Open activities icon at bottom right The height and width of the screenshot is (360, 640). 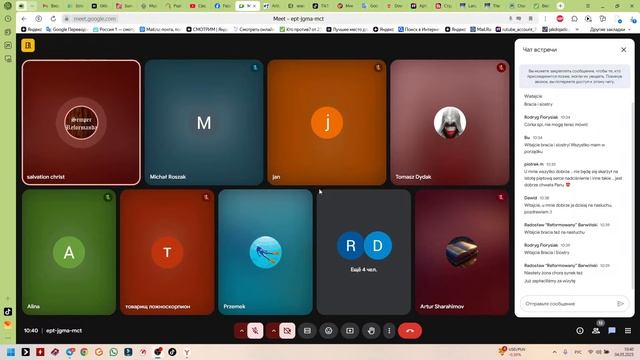tap(628, 331)
